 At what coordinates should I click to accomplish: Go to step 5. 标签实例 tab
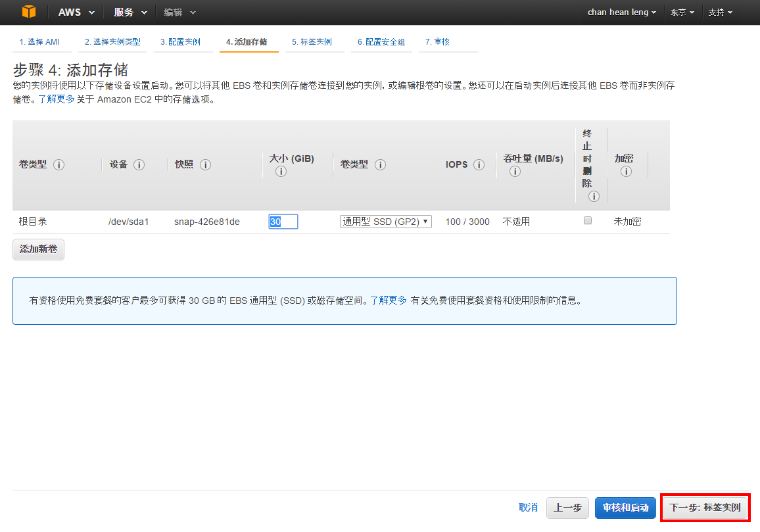312,41
